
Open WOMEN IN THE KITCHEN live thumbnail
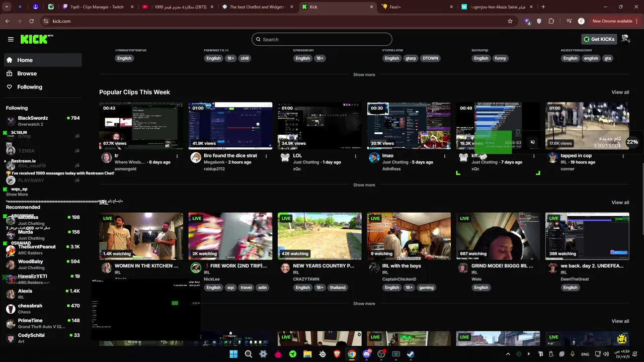pos(141,236)
